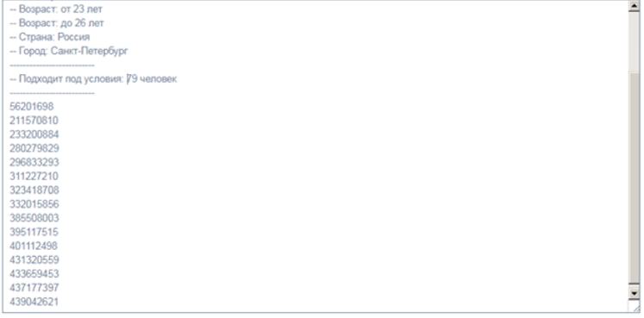The image size is (644, 318).
Task: Click the 'Город: Санкт-Петербург' line
Action: click(69, 52)
